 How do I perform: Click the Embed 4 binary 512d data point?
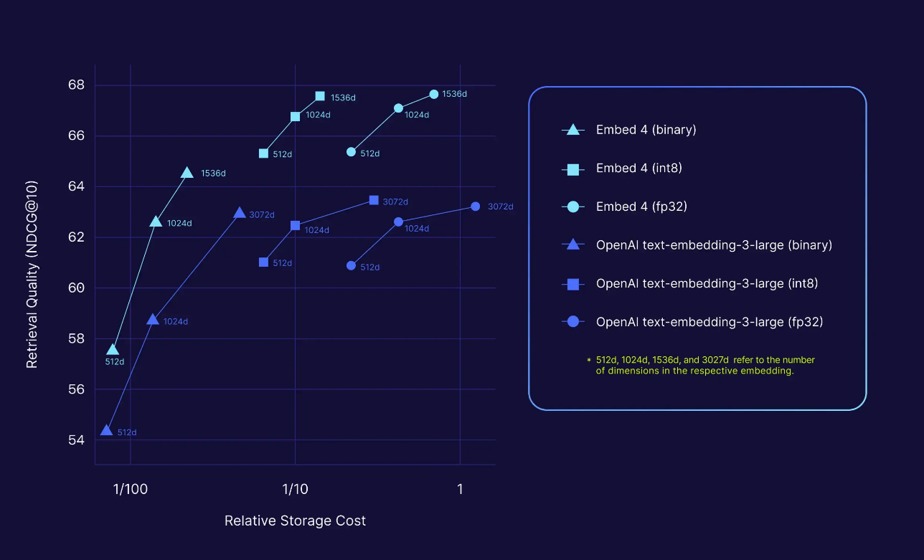click(x=113, y=349)
